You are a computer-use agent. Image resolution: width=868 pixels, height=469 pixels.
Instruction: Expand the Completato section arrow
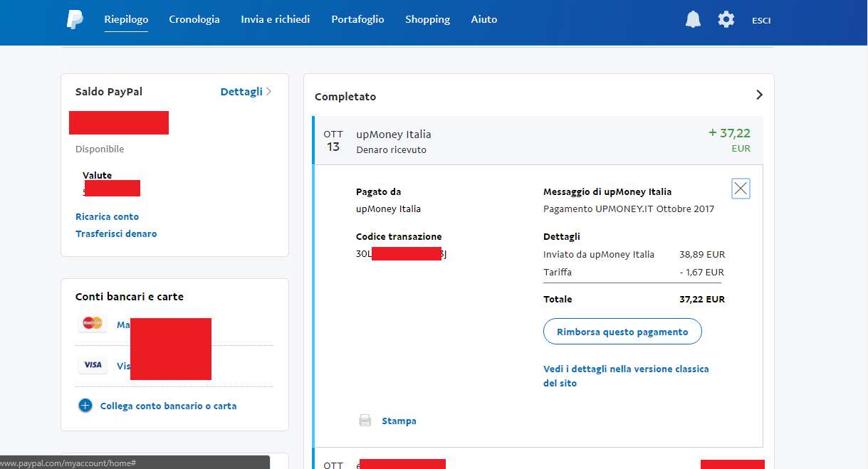(759, 95)
